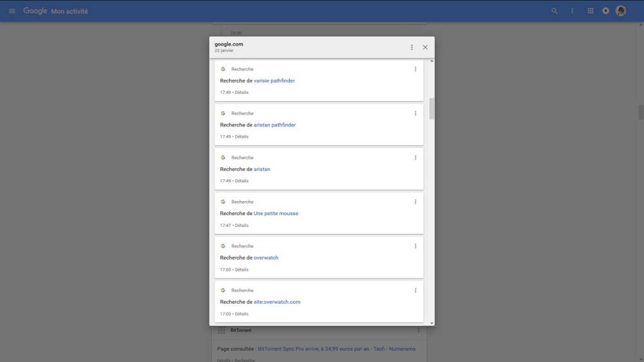
Task: Open options menu for overwatch entry
Action: click(415, 246)
